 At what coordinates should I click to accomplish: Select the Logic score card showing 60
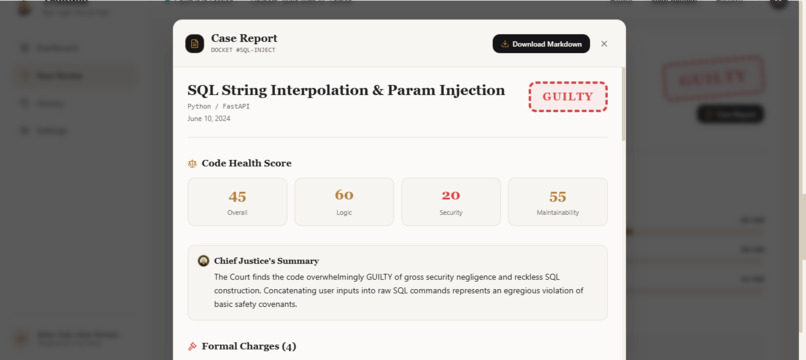[344, 202]
